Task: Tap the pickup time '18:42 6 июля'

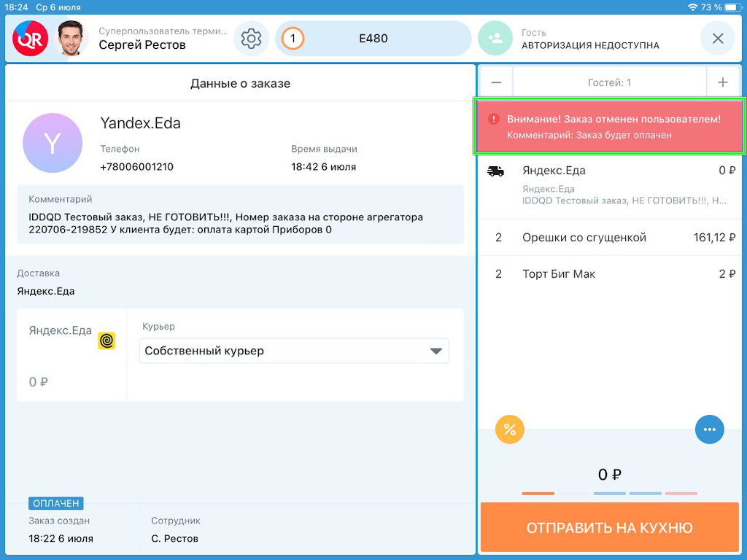Action: pos(323,167)
